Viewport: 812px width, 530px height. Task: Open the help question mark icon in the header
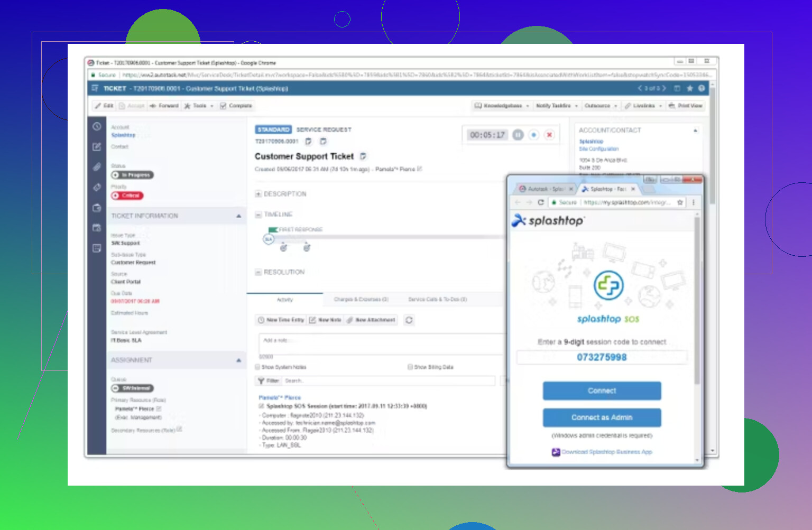[702, 88]
